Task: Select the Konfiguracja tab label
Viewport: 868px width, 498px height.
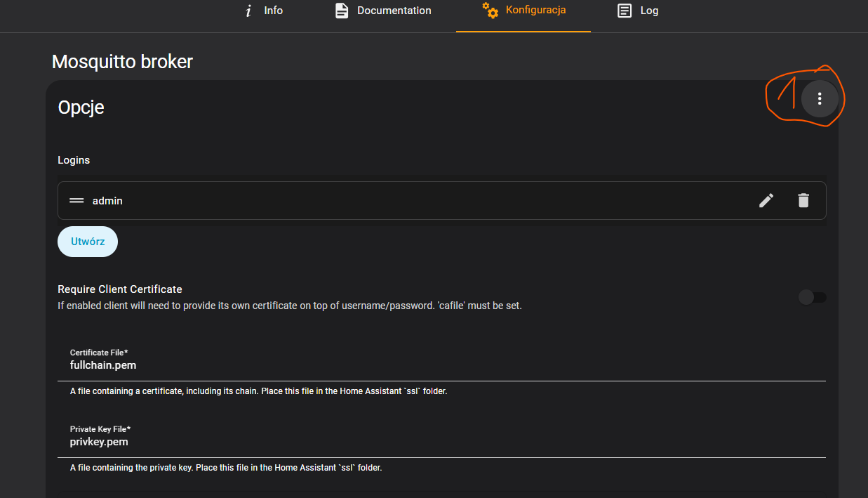Action: point(535,11)
